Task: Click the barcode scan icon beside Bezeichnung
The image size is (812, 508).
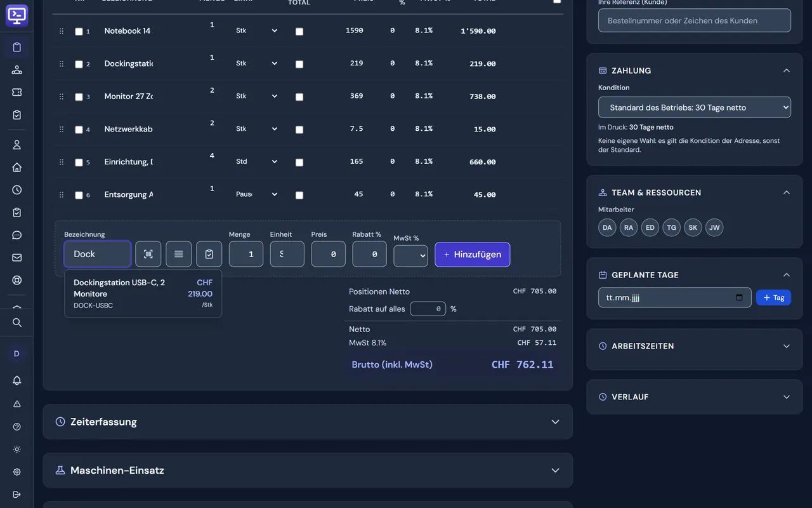Action: pos(148,254)
